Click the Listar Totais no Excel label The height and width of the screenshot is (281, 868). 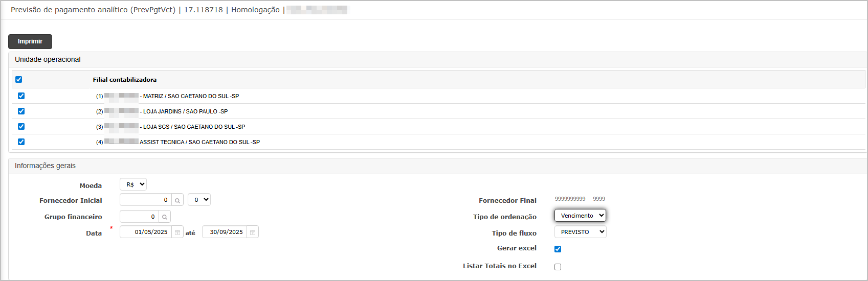click(500, 266)
